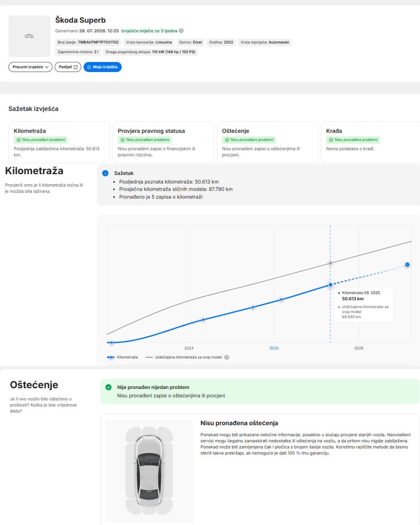The image size is (420, 525).
Task: Click 'Prosječna kilometraža sličnih modela: 87.790 km'
Action: click(176, 189)
